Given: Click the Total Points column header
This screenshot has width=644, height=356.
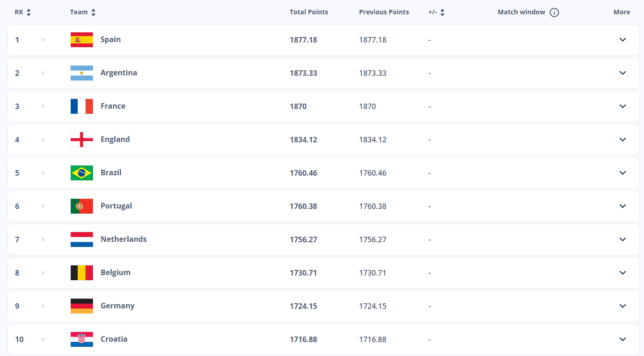Looking at the screenshot, I should 309,12.
